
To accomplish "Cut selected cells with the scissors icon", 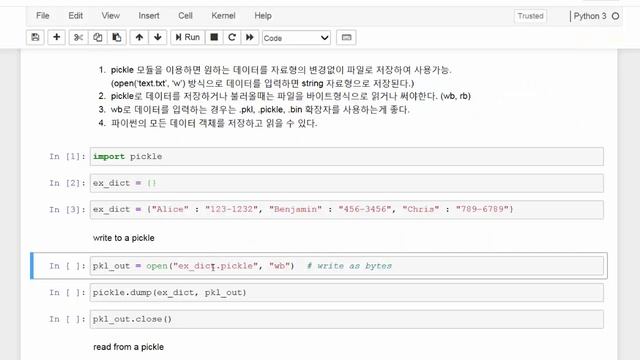I will click(78, 38).
